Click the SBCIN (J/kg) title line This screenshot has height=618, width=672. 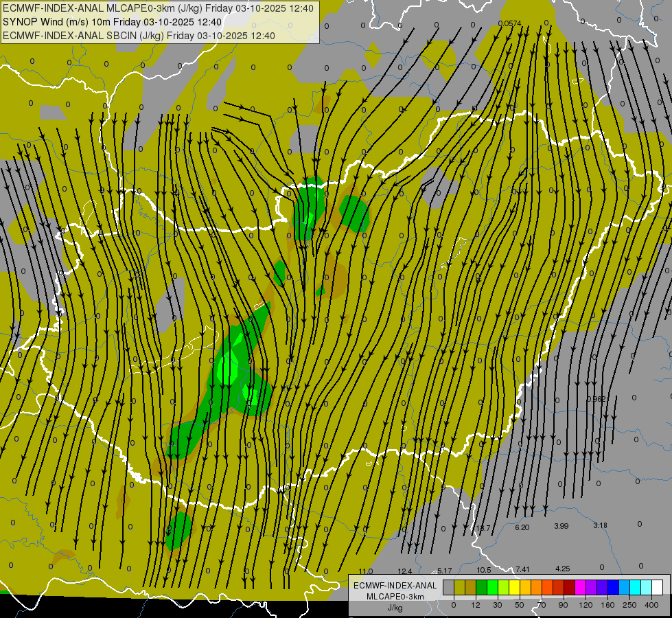(x=139, y=36)
